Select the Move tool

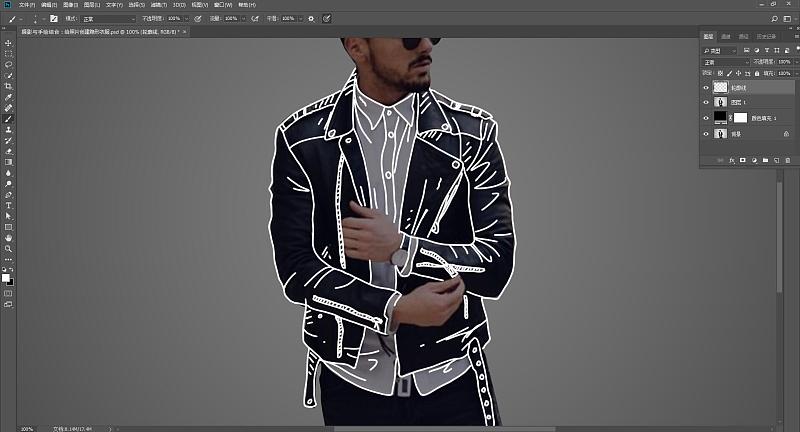(8, 43)
